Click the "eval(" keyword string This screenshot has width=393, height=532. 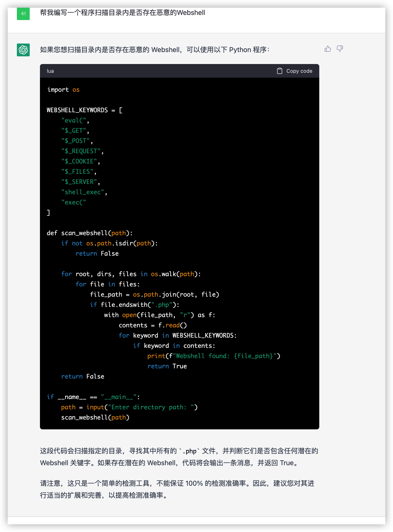point(74,120)
